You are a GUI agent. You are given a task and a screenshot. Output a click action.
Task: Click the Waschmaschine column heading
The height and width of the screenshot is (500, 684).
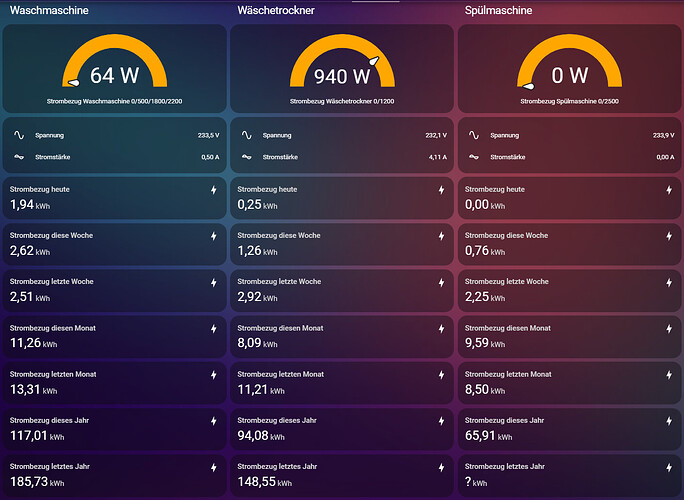click(x=49, y=10)
